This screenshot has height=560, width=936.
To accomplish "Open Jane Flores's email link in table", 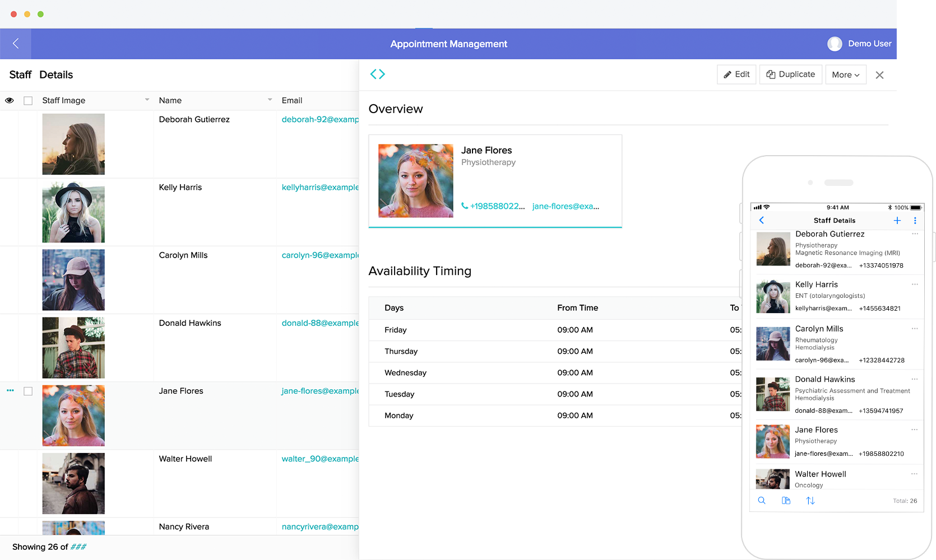I will click(x=320, y=391).
